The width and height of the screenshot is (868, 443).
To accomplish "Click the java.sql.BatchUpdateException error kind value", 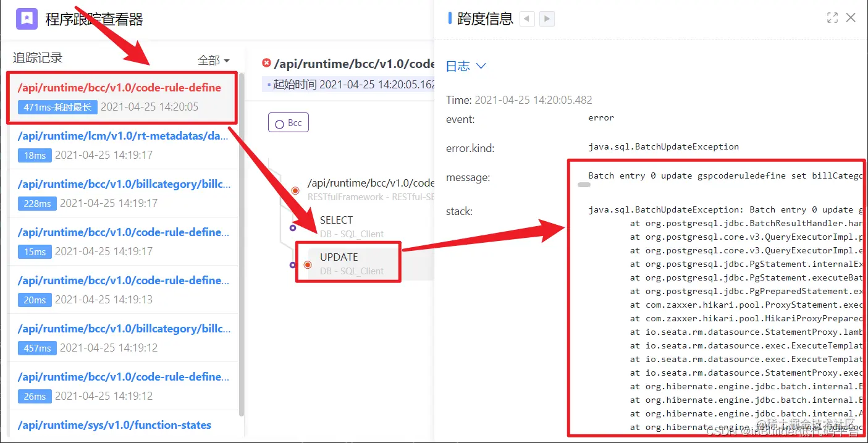I will point(664,147).
